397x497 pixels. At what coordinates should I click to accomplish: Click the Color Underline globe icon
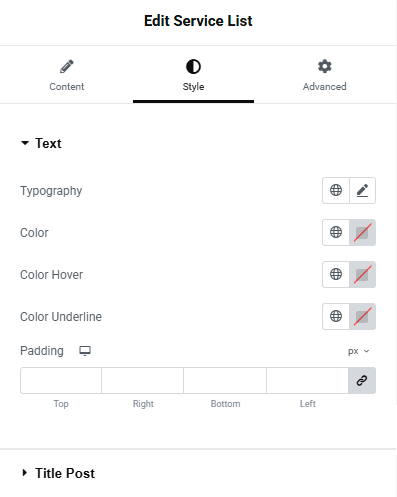[x=336, y=316]
